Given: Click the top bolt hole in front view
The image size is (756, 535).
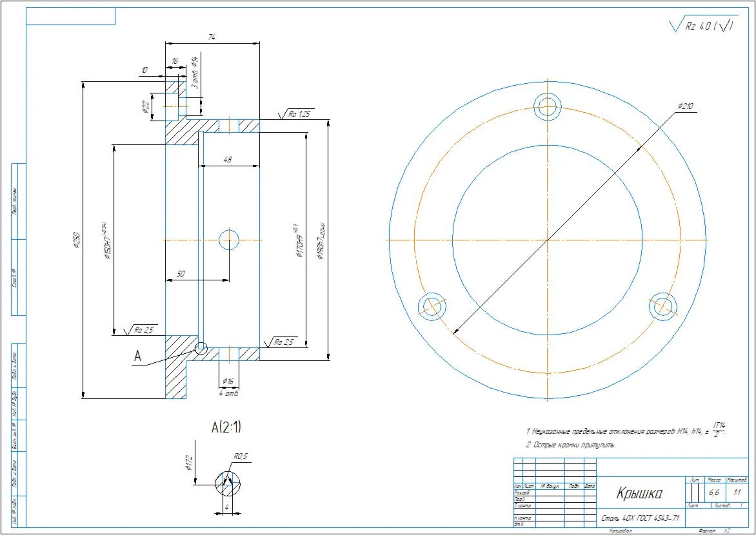Looking at the screenshot, I should point(548,106).
